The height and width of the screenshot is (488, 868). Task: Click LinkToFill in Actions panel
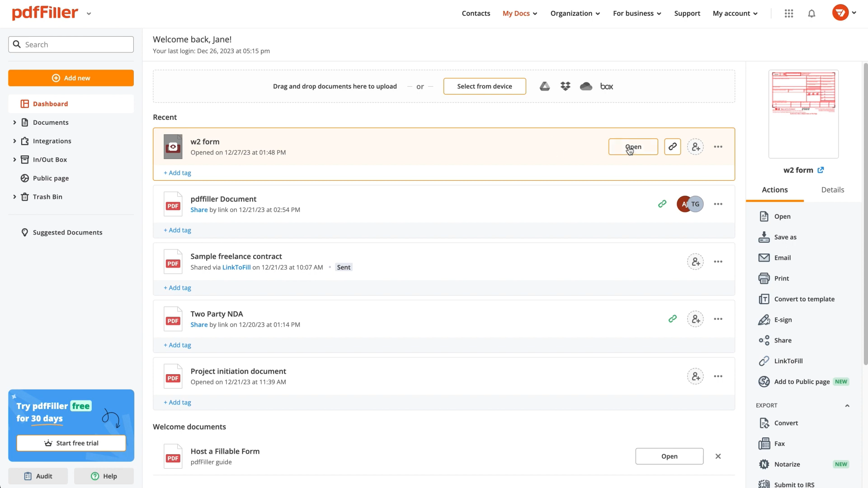point(781,361)
